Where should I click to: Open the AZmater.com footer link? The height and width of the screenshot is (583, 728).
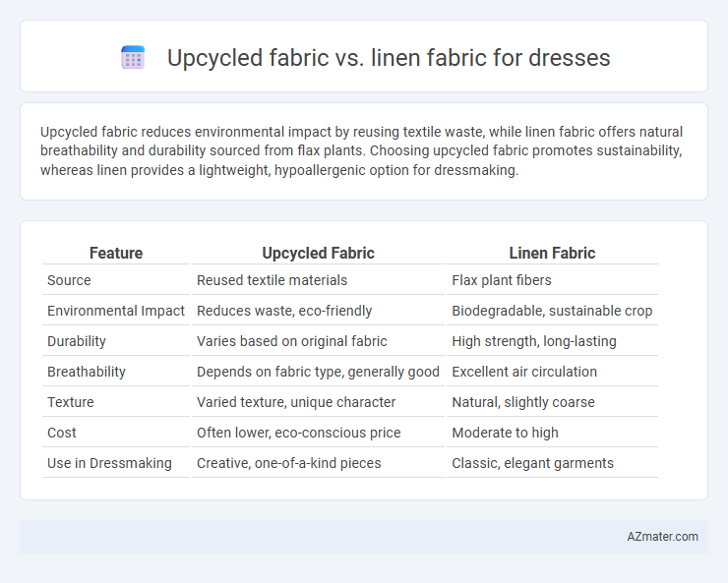[x=662, y=537]
